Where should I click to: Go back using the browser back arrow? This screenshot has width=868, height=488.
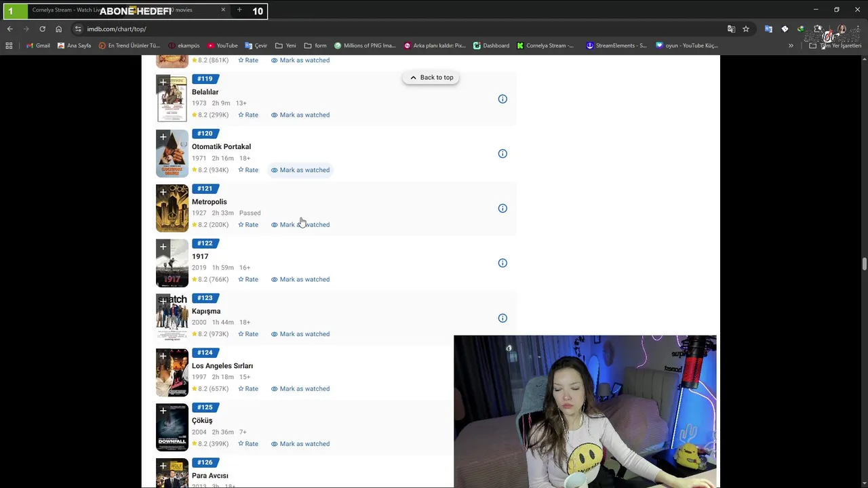pyautogui.click(x=9, y=29)
